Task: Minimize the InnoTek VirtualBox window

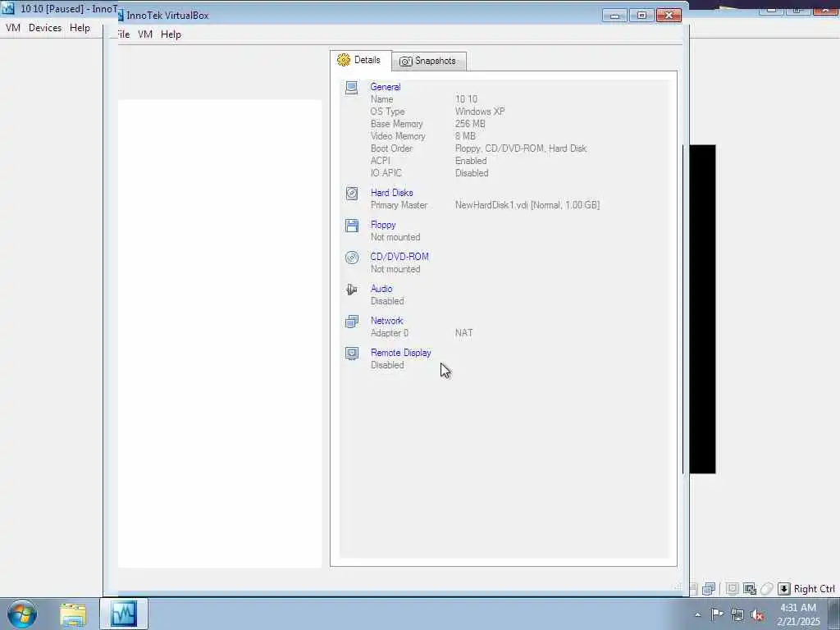Action: (615, 15)
